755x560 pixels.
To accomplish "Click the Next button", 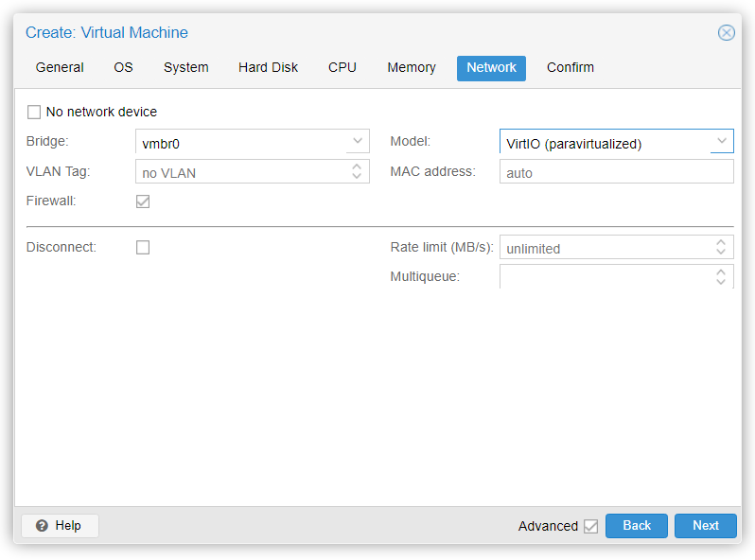I will point(705,526).
